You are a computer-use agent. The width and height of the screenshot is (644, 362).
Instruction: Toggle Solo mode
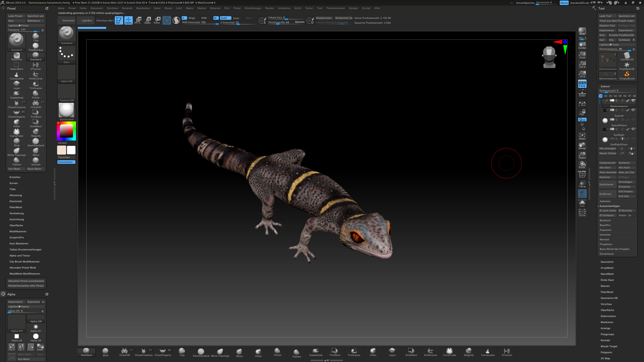point(582,203)
